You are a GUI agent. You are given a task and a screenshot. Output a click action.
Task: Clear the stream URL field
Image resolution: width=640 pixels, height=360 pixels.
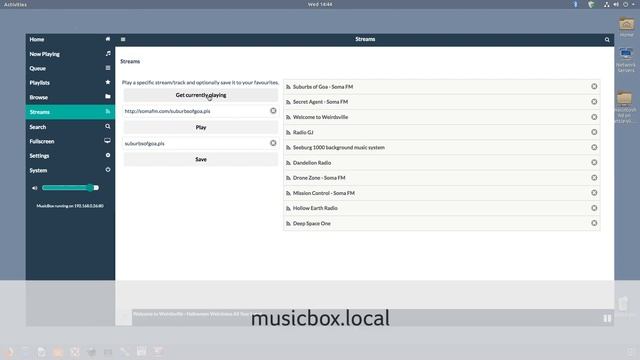[273, 111]
